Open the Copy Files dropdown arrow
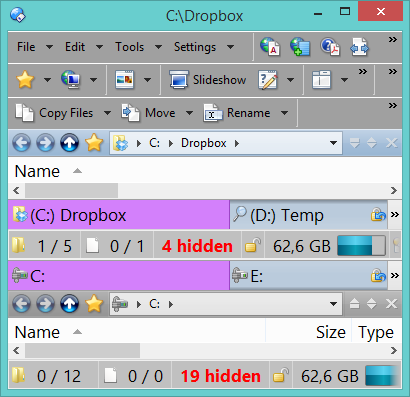This screenshot has height=397, width=410. pos(107,113)
